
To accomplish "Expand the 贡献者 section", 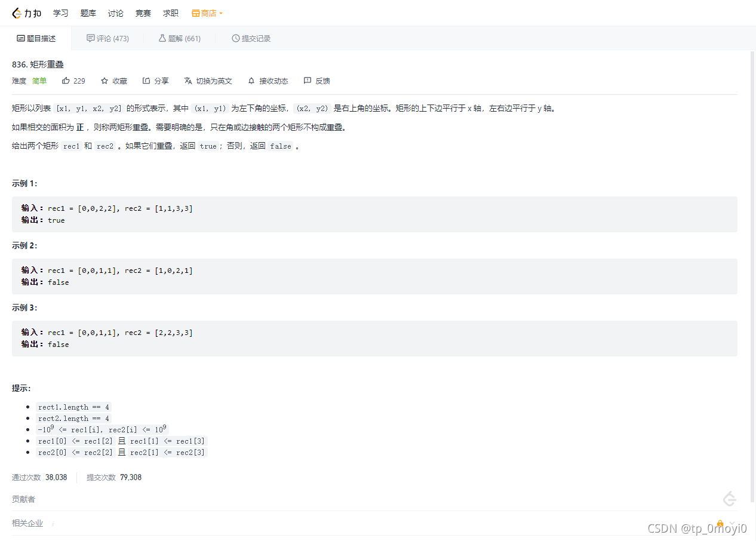I will 23,499.
